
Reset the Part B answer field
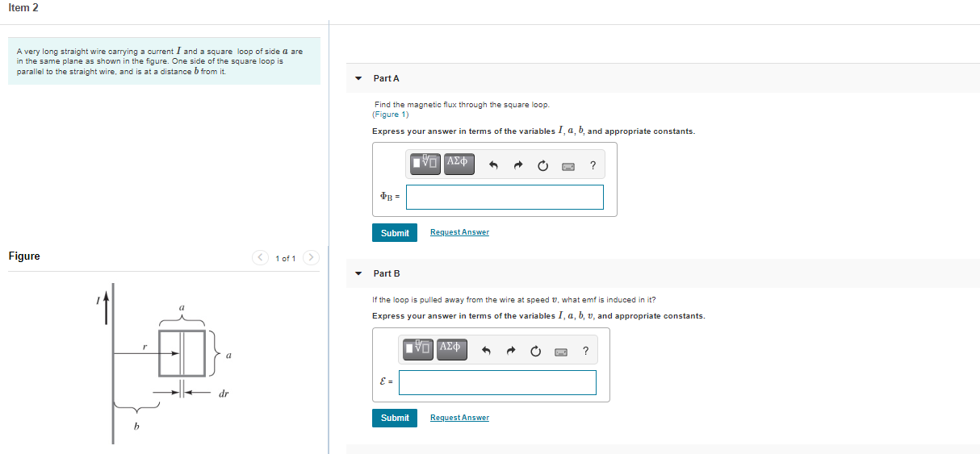coord(535,352)
